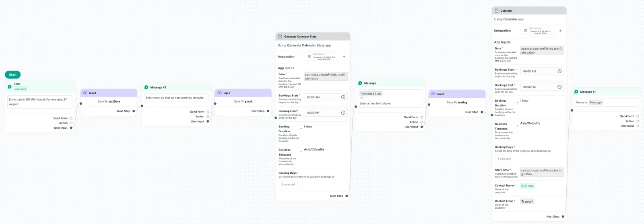The height and width of the screenshot is (224, 644).
Task: Open Integration selector in Generate Calendar Slots node
Action: pos(322,57)
